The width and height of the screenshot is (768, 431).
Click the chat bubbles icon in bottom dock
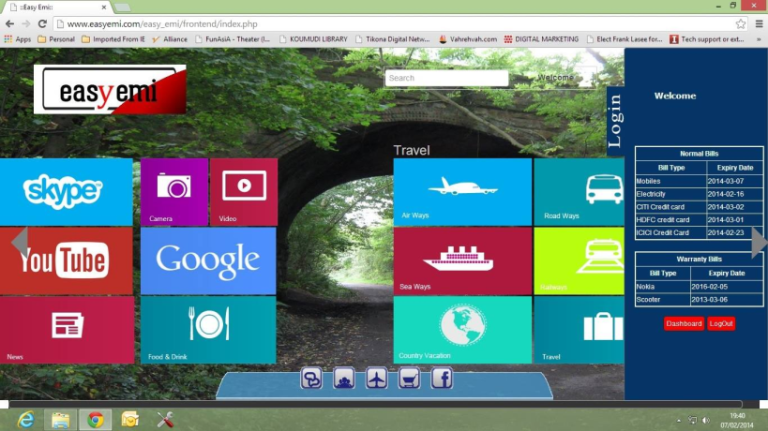[312, 379]
